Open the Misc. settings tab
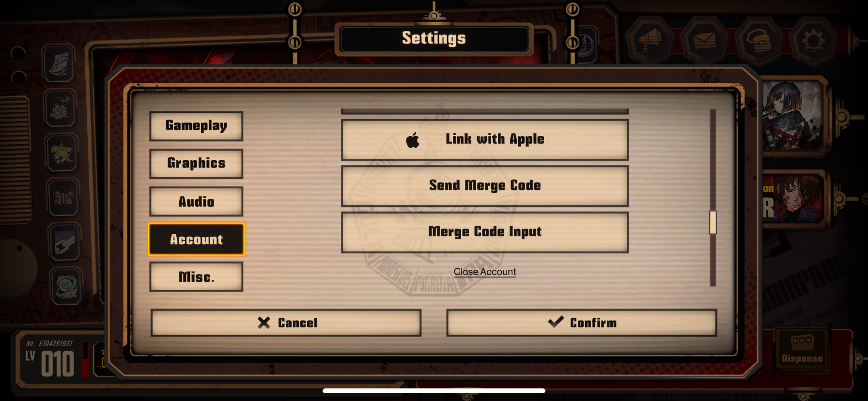 [x=196, y=277]
